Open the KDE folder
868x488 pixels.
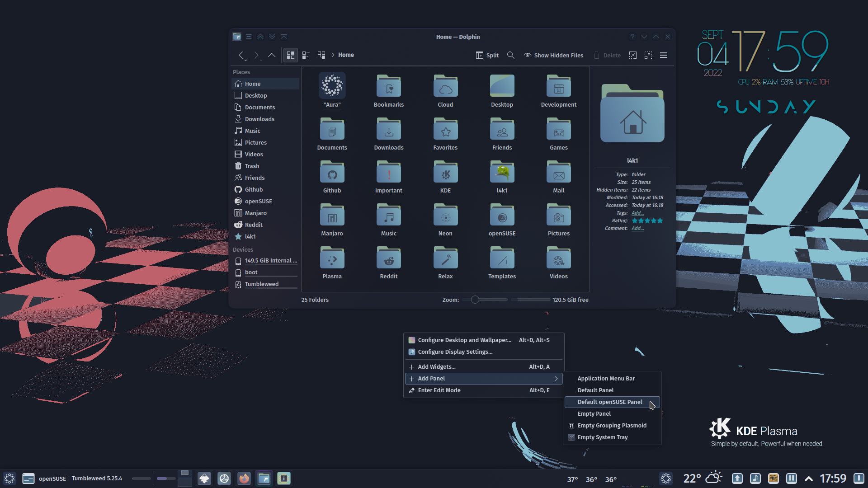click(x=445, y=177)
